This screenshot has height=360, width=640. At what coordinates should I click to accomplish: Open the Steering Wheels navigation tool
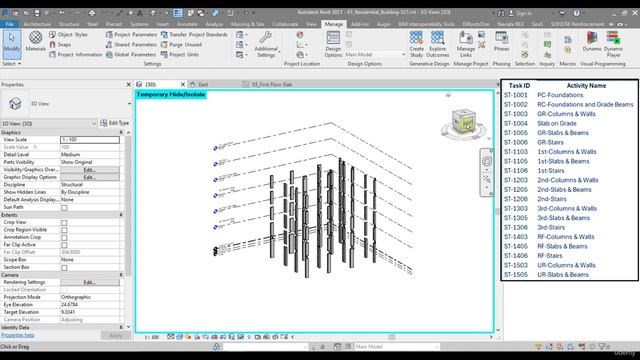487,161
